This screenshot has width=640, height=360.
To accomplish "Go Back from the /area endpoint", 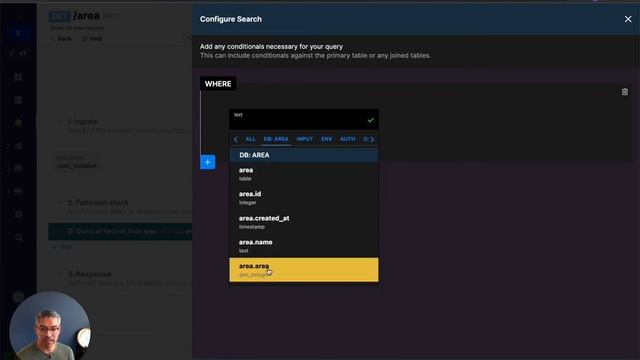I will (x=61, y=39).
